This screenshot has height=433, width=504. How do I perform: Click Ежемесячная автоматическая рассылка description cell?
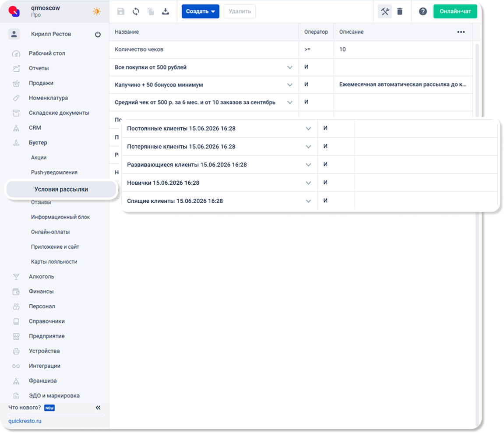point(403,84)
